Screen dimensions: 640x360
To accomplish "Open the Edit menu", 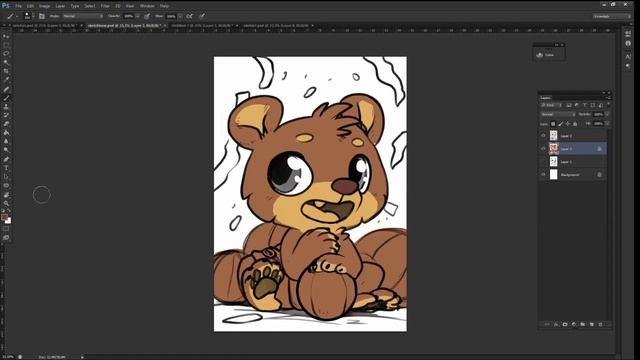I will tap(30, 6).
